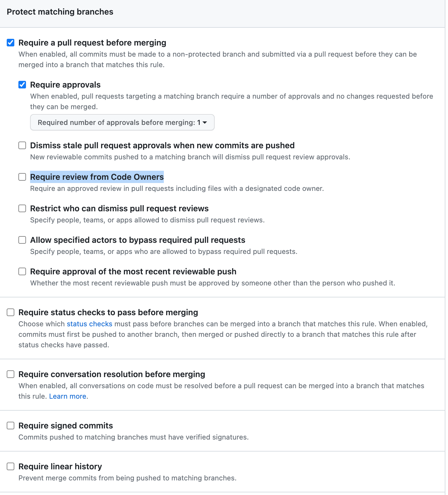
Task: Enable "Require conversation resolution before merging"
Action: (11, 374)
